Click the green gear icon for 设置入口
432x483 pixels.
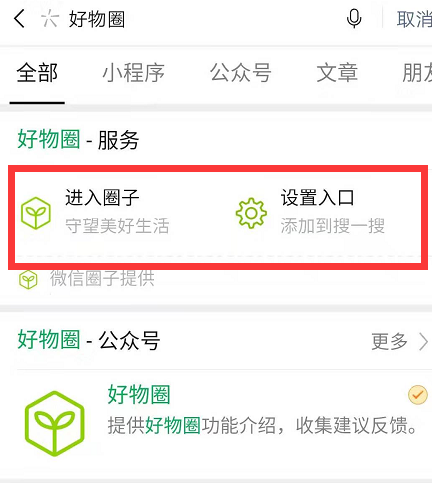coord(251,213)
